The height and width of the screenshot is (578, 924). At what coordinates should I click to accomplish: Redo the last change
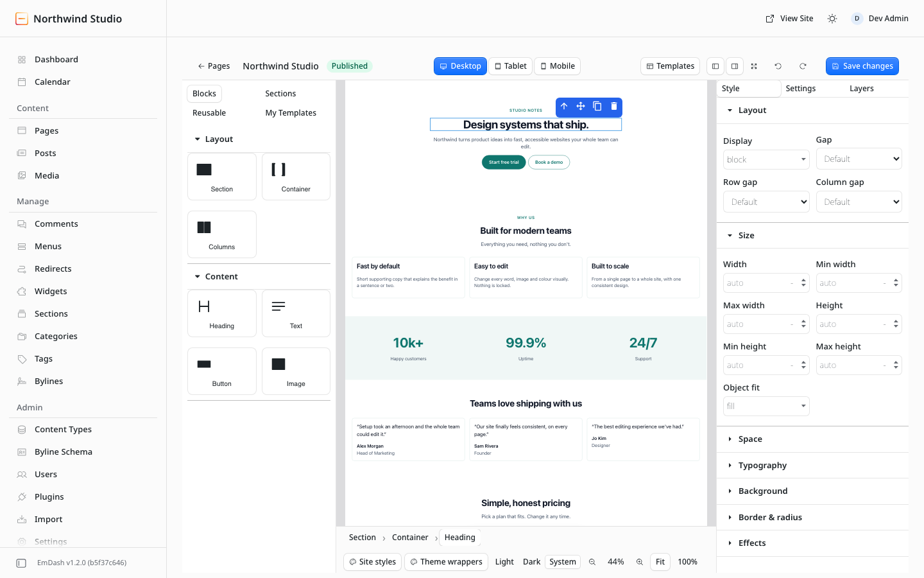[803, 66]
